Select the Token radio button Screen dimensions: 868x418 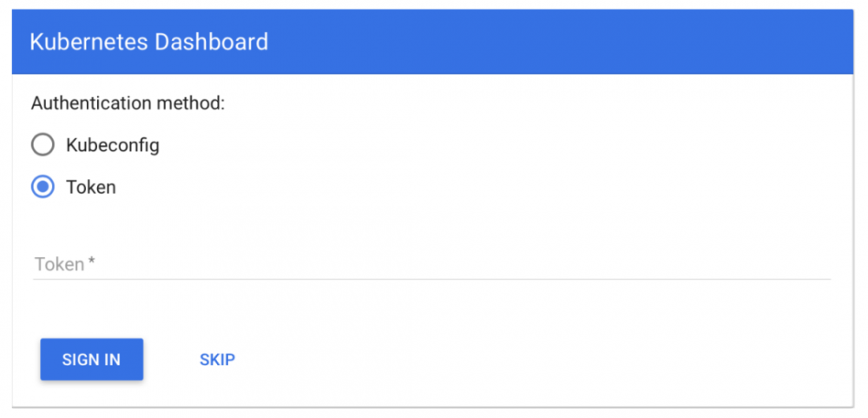click(x=43, y=187)
